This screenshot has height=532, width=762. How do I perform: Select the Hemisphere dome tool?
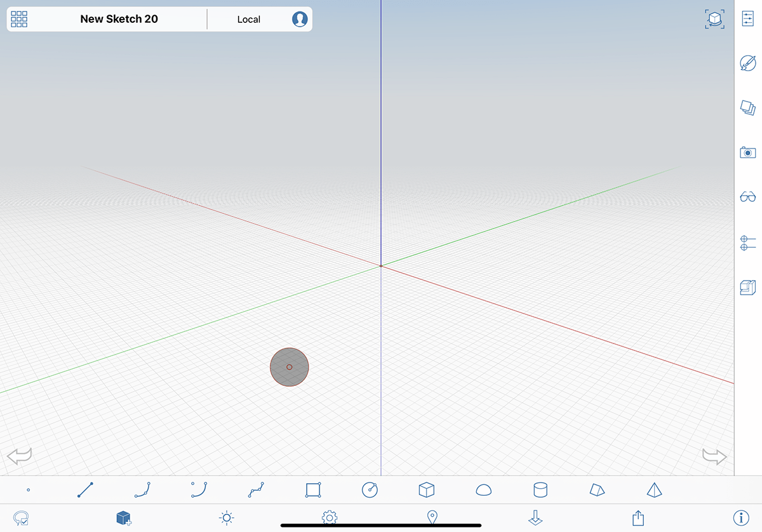click(x=484, y=490)
